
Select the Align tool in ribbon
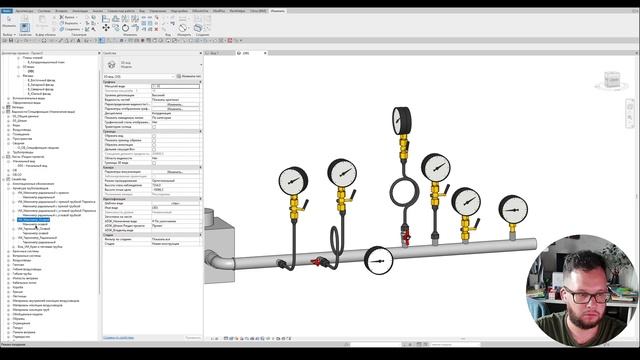point(106,18)
